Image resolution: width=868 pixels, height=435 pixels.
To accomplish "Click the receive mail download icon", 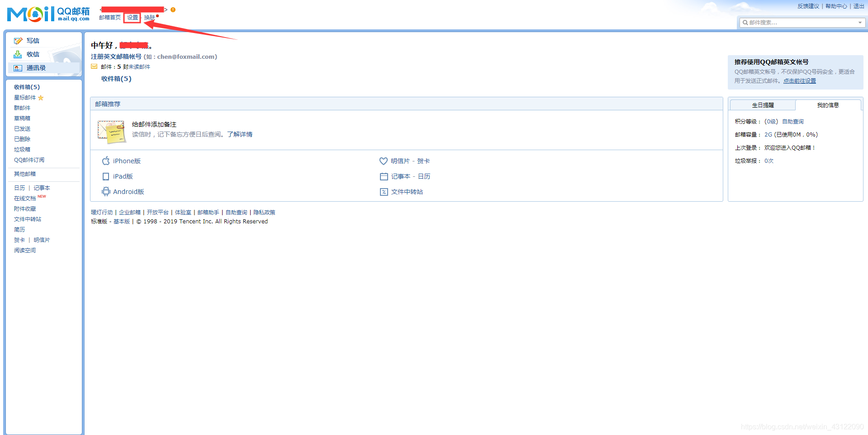I will (x=18, y=54).
